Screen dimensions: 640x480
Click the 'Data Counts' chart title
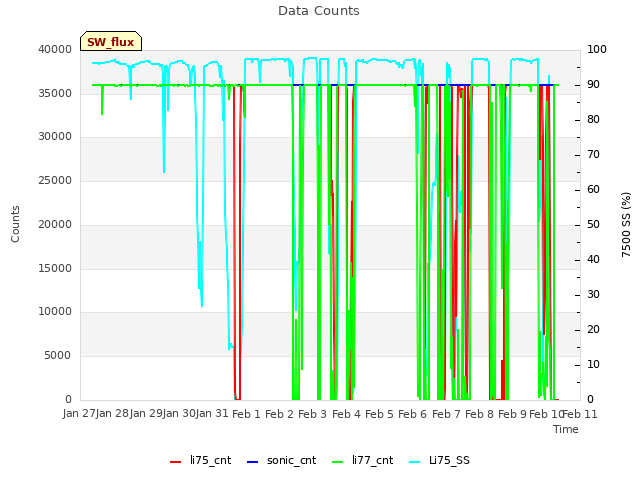pyautogui.click(x=319, y=11)
